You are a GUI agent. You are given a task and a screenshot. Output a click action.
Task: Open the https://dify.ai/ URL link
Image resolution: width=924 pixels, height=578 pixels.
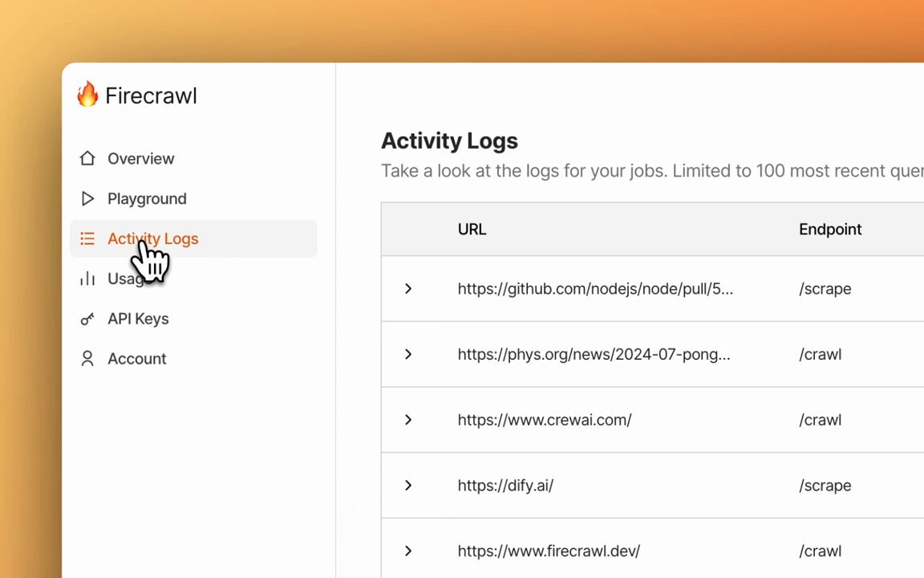coord(505,486)
